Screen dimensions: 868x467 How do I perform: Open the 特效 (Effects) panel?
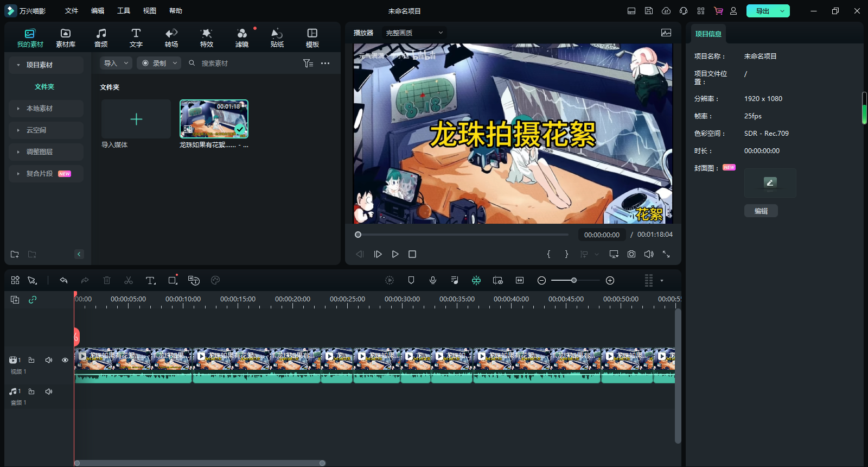coord(206,37)
